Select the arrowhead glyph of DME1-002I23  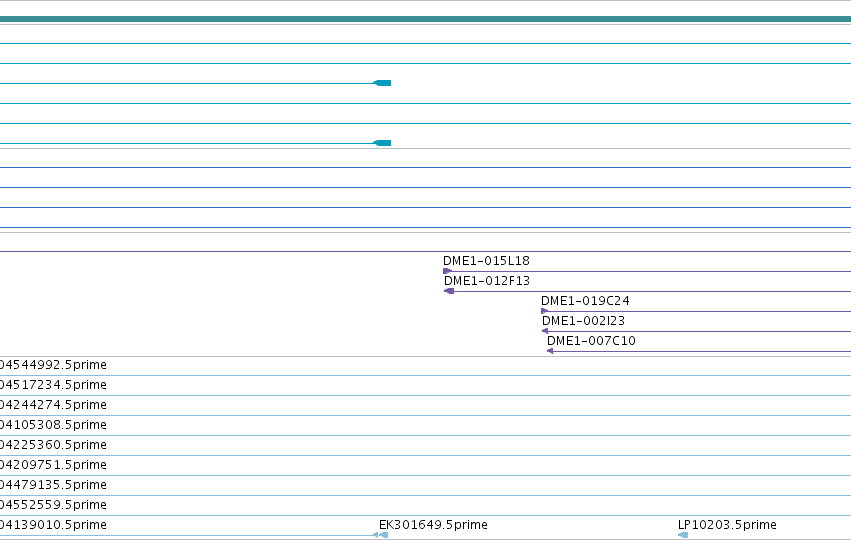pyautogui.click(x=545, y=331)
